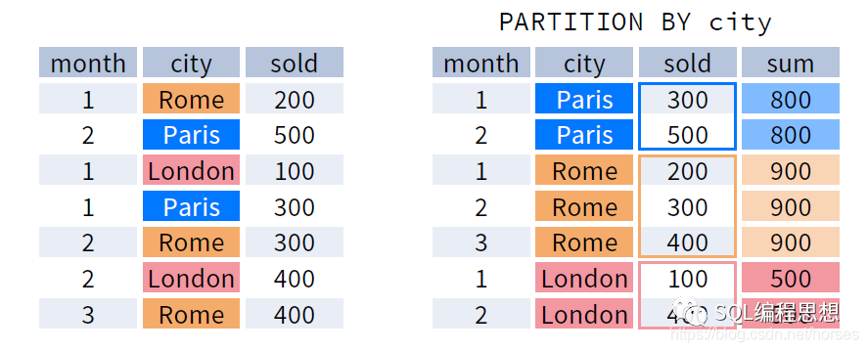The height and width of the screenshot is (352, 868).
Task: Click the London cell in the partitioned table's last row
Action: 584,313
